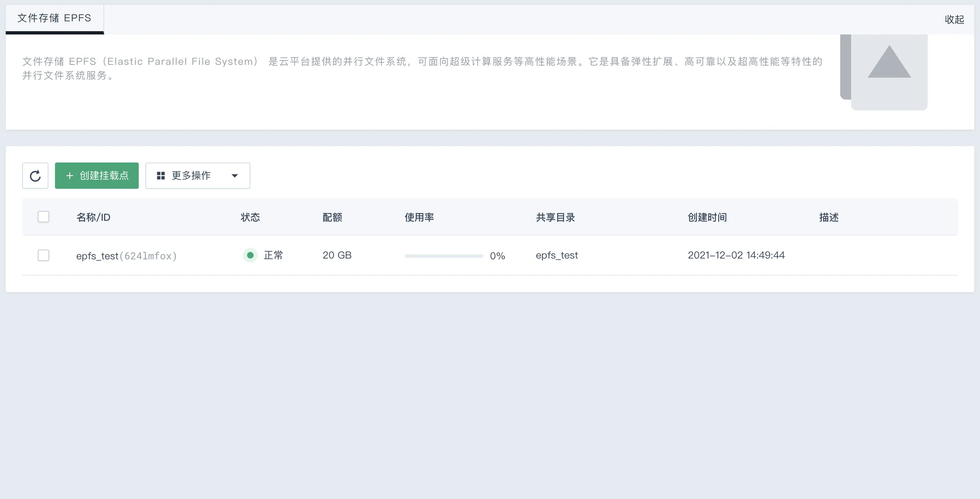Click the 0% usage progress bar

click(444, 256)
